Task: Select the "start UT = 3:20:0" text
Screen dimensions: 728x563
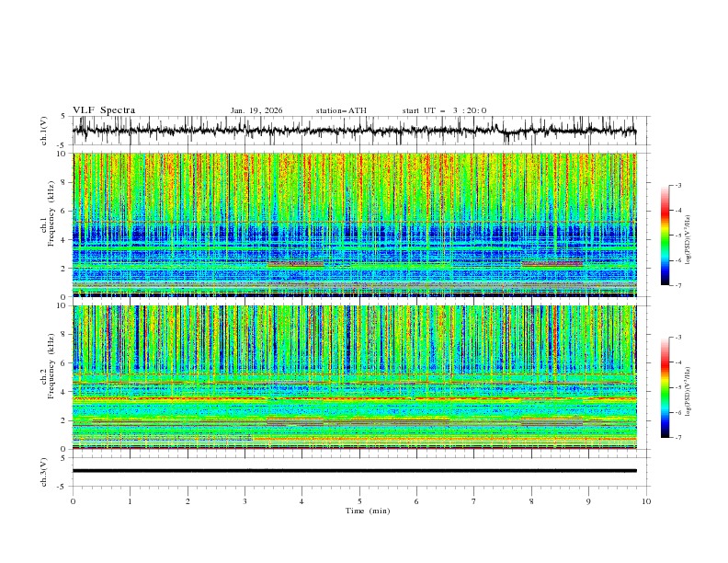Action: coord(444,110)
